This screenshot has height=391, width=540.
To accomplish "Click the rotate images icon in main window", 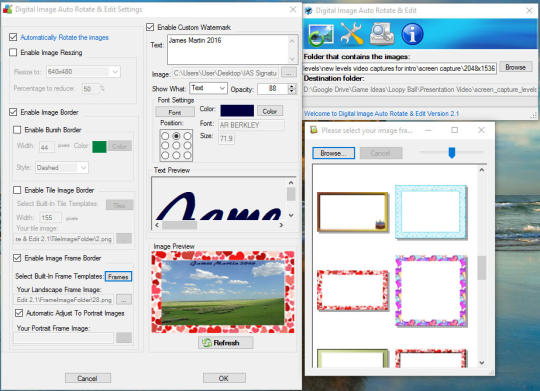I will (321, 34).
